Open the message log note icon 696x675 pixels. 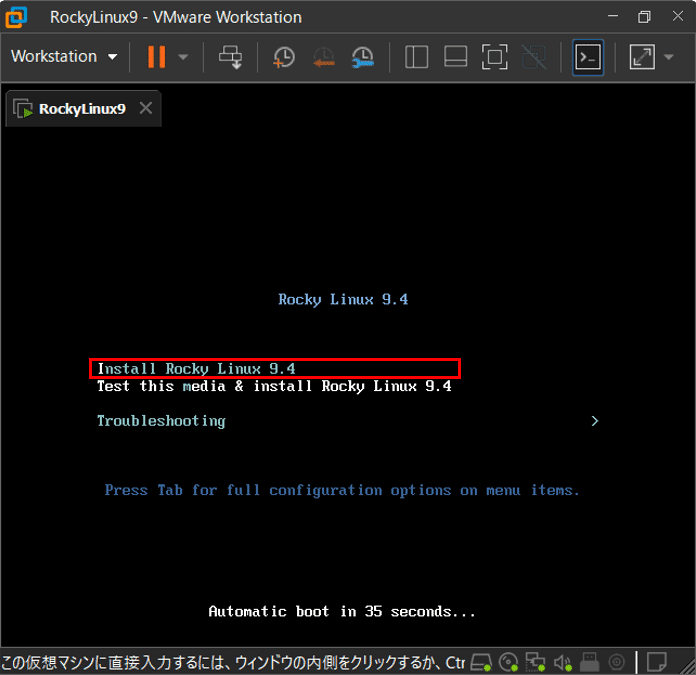656,662
